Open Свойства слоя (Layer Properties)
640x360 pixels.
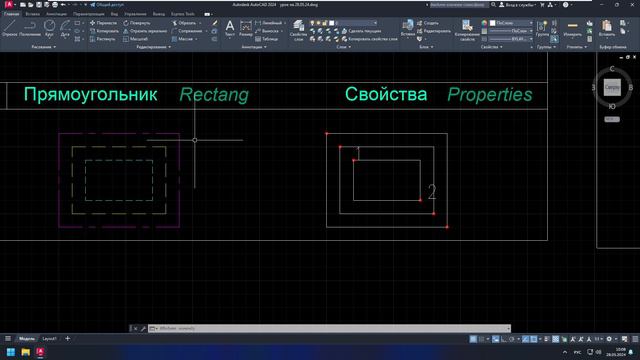[x=298, y=30]
